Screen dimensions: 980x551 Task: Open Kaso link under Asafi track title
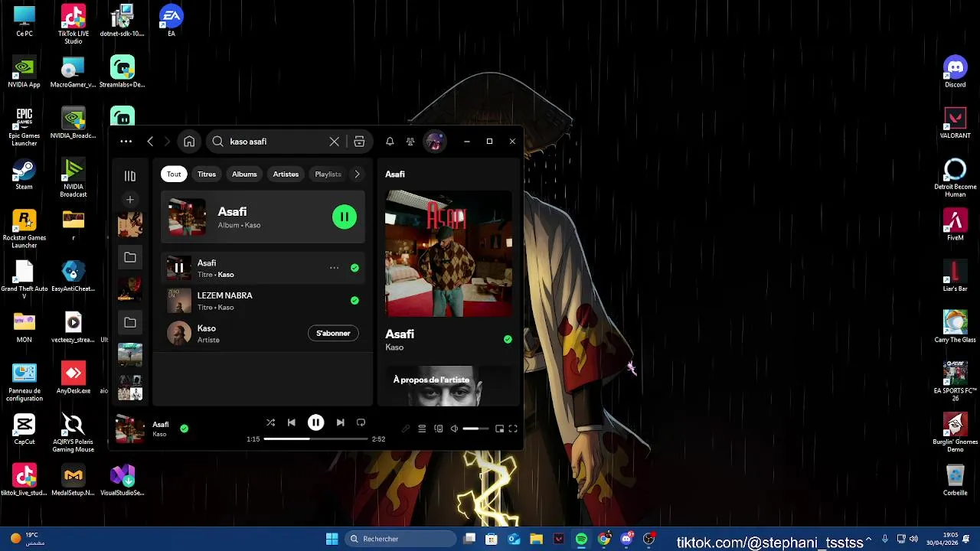pyautogui.click(x=225, y=275)
